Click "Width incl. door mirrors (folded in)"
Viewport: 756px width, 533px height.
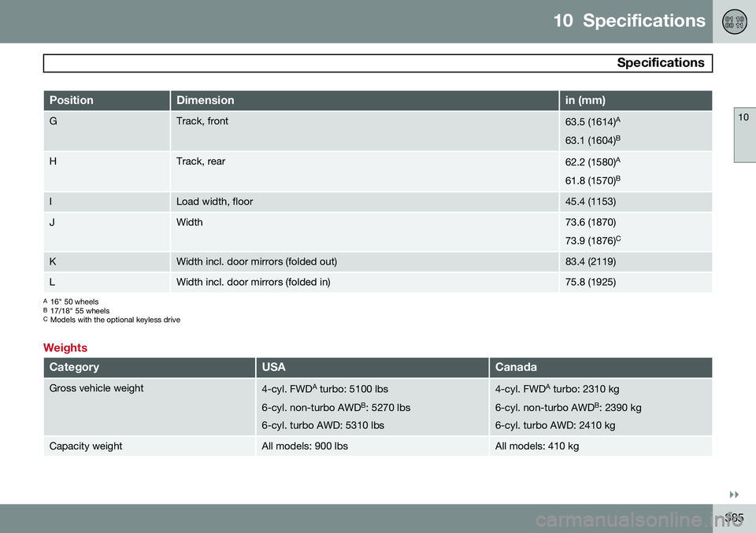point(253,282)
